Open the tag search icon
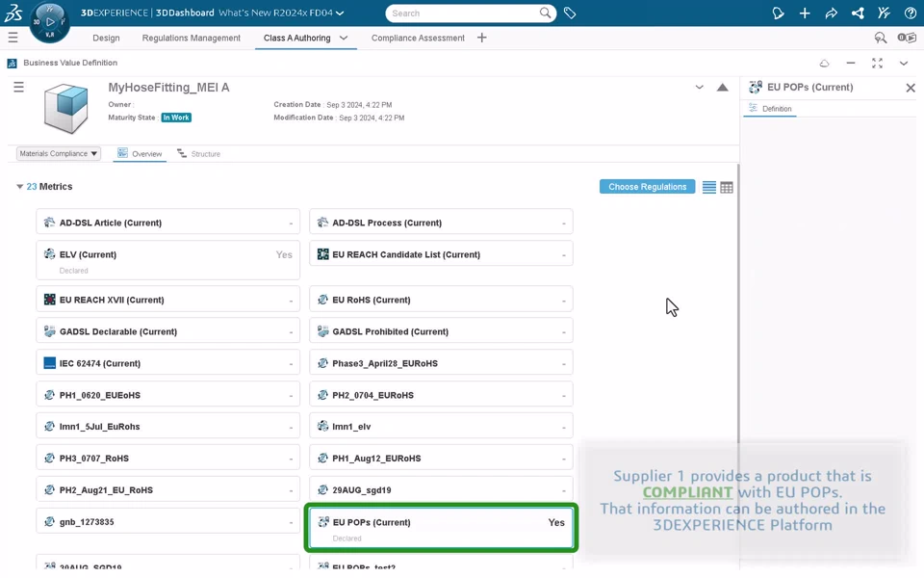 click(569, 13)
